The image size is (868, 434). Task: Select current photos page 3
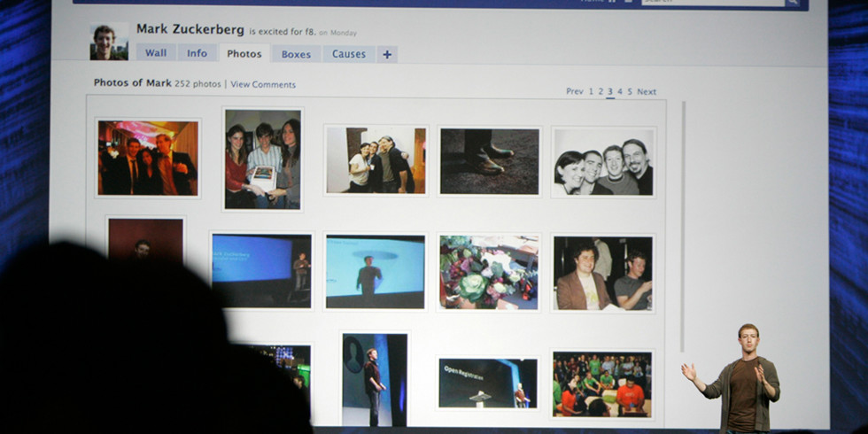click(610, 92)
